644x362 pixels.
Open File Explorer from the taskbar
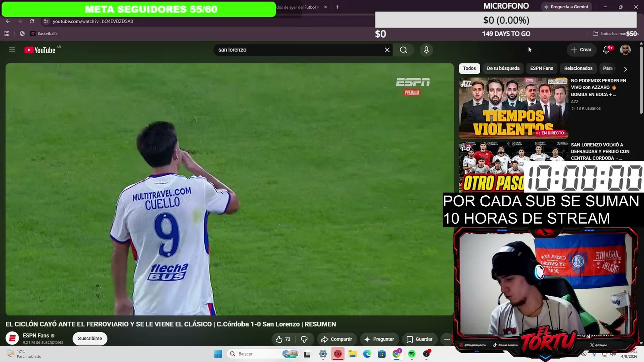click(353, 354)
